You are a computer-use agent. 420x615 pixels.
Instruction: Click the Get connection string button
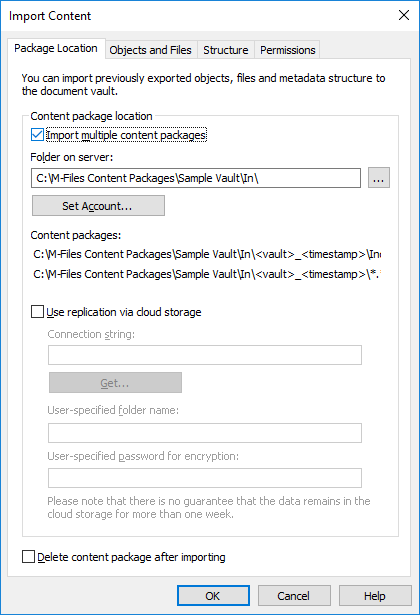[x=115, y=382]
